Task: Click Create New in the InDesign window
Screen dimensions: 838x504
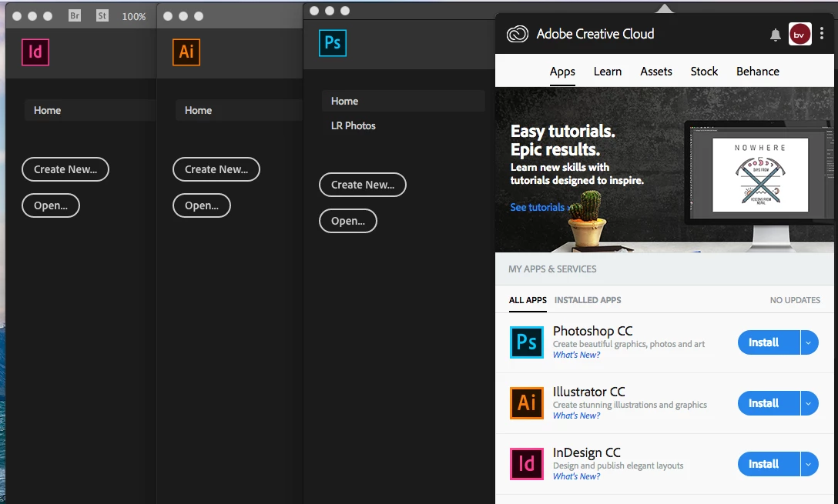Action: click(65, 169)
